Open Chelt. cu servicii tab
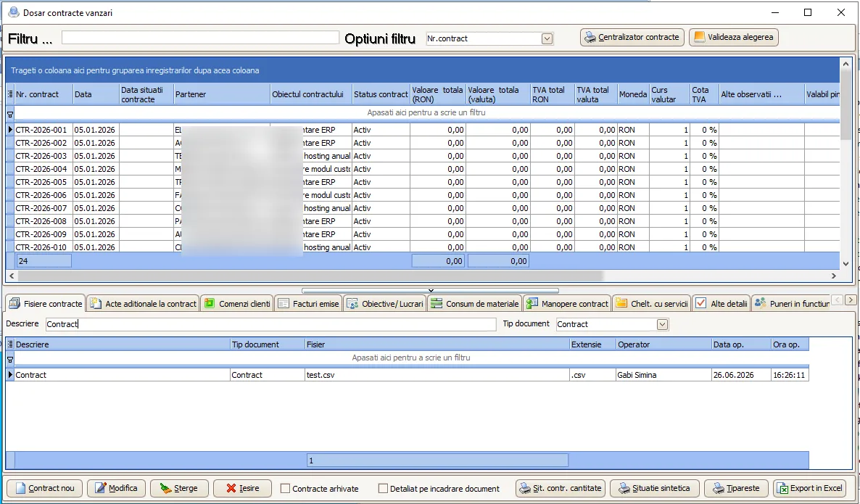 [652, 303]
